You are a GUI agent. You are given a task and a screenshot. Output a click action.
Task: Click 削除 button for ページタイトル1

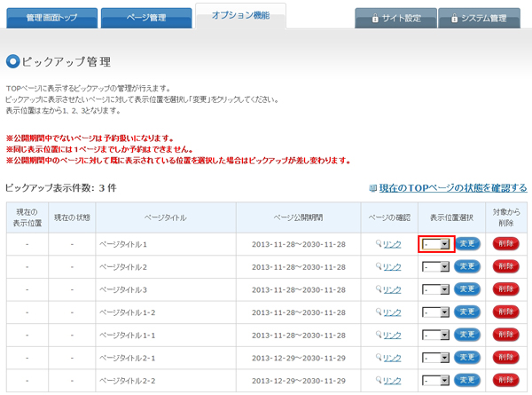(x=508, y=244)
